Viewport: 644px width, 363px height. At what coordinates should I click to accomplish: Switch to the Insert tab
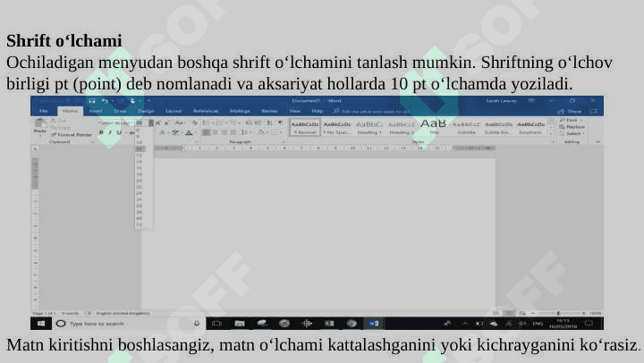96,111
